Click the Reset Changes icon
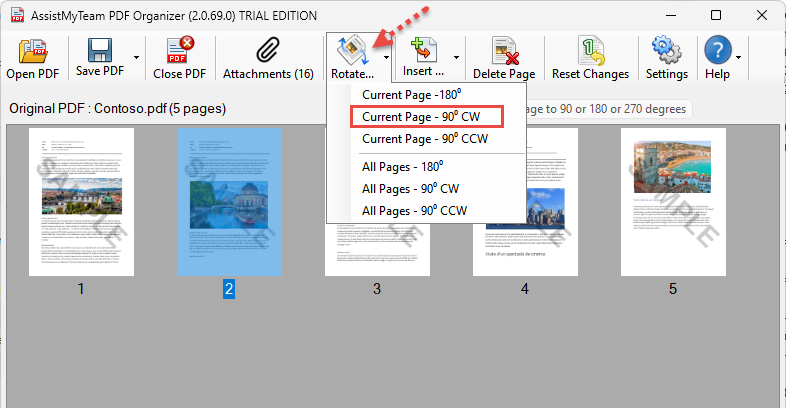This screenshot has width=786, height=408. click(590, 51)
